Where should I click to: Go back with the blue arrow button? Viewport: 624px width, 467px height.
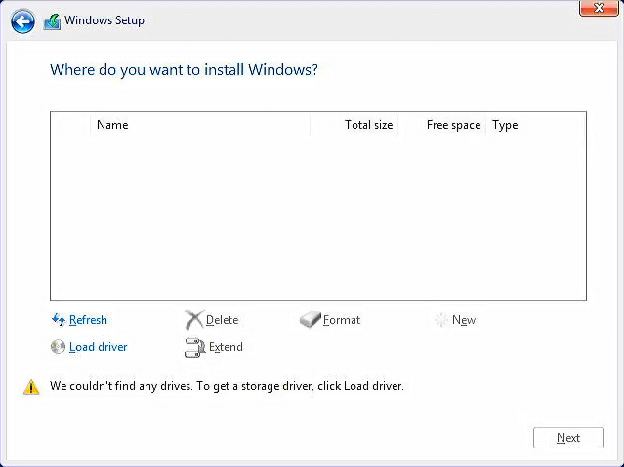tap(23, 21)
